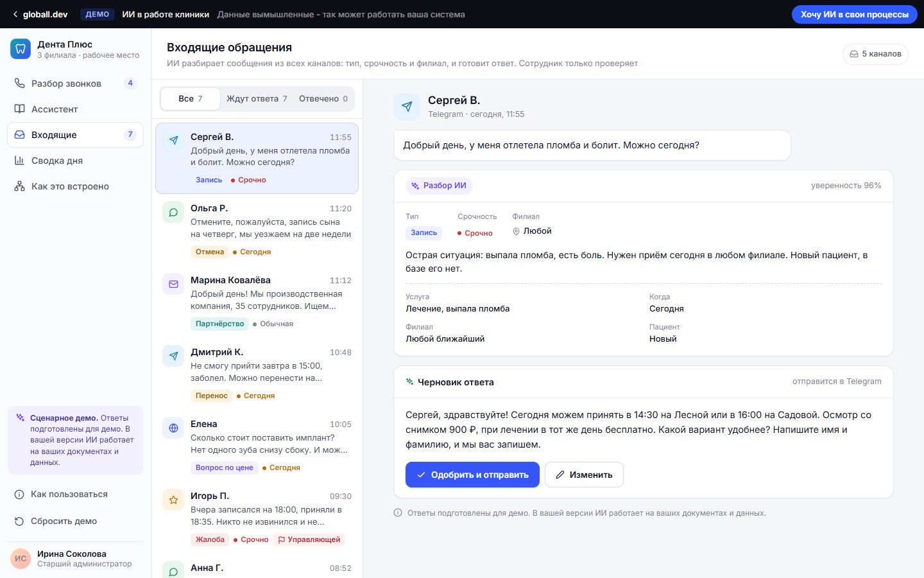Click the ИС user avatar of Ирина Соколова
The height and width of the screenshot is (578, 924).
[x=21, y=559]
